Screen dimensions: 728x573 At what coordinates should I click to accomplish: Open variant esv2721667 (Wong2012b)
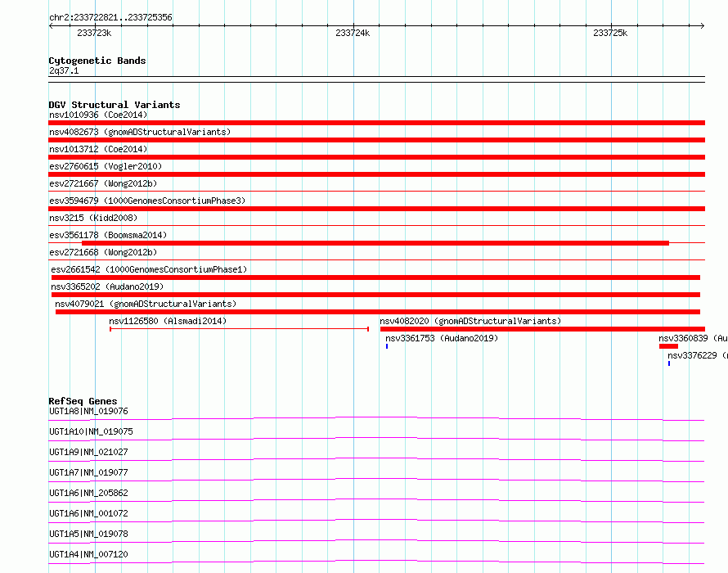point(103,183)
